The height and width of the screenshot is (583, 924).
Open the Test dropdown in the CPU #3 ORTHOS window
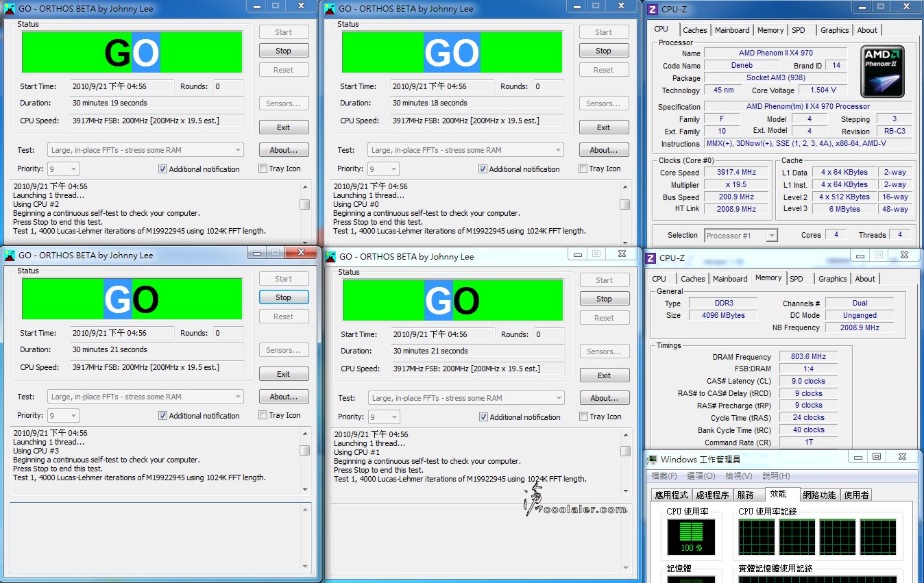tap(146, 397)
